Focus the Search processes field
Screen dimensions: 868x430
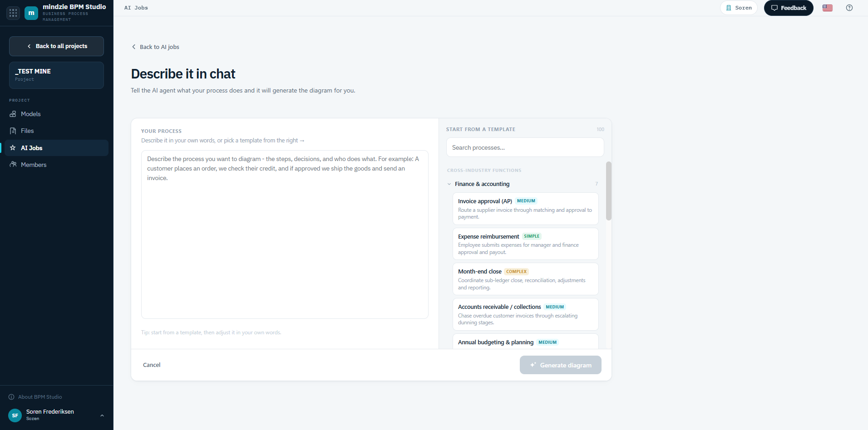[525, 147]
